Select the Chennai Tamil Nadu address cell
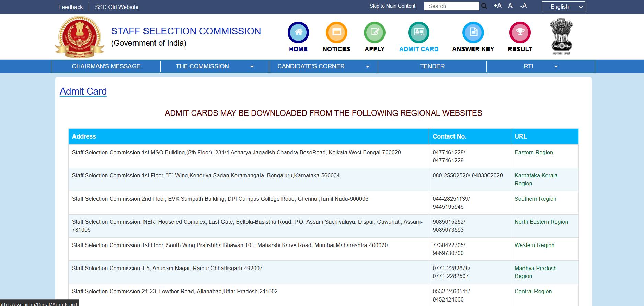 (249, 203)
